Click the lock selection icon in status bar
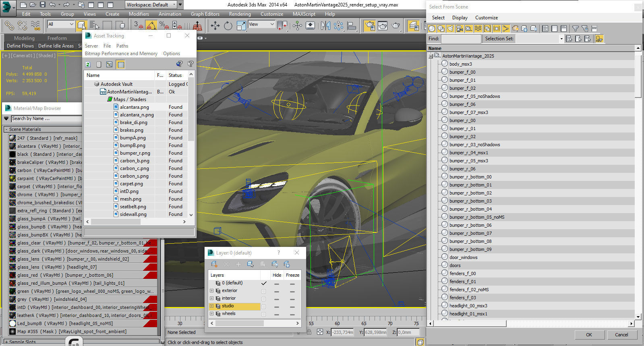Image resolution: width=644 pixels, height=346 pixels. (309, 332)
